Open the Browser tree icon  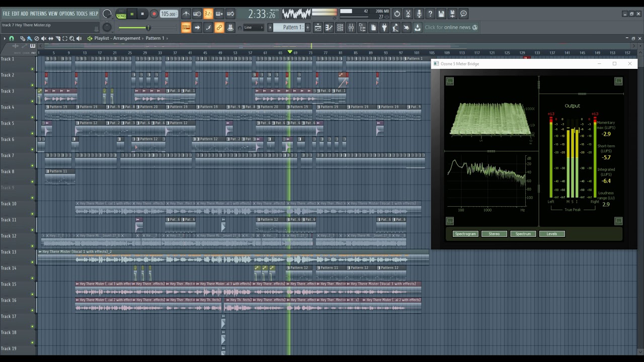click(362, 28)
